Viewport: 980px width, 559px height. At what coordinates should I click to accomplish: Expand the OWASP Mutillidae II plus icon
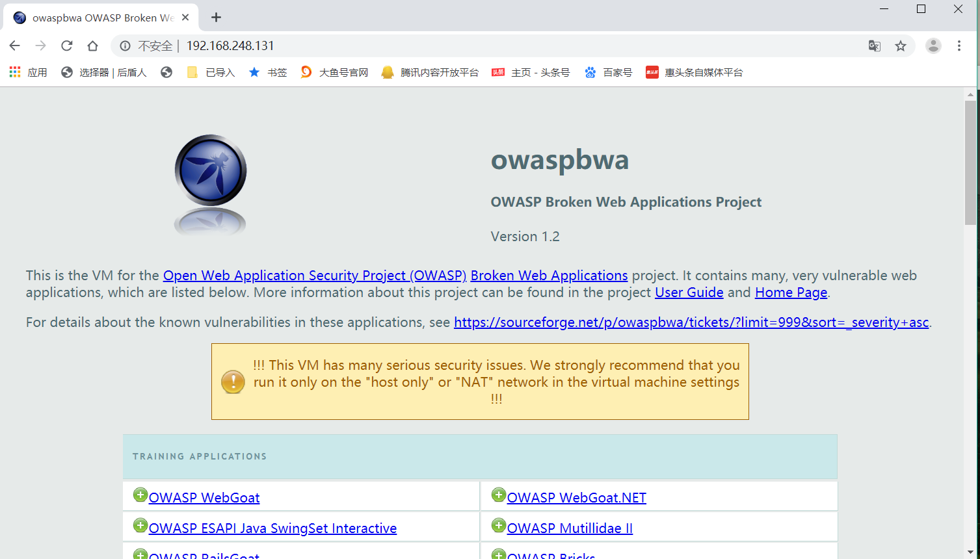(499, 525)
